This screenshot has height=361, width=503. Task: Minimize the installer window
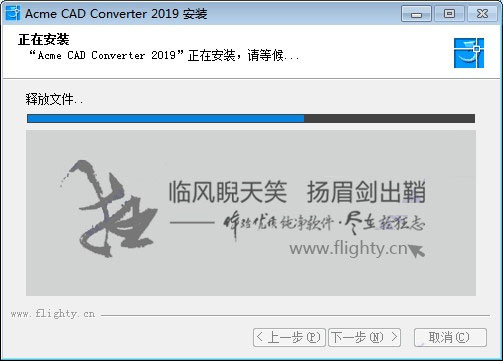pos(416,14)
